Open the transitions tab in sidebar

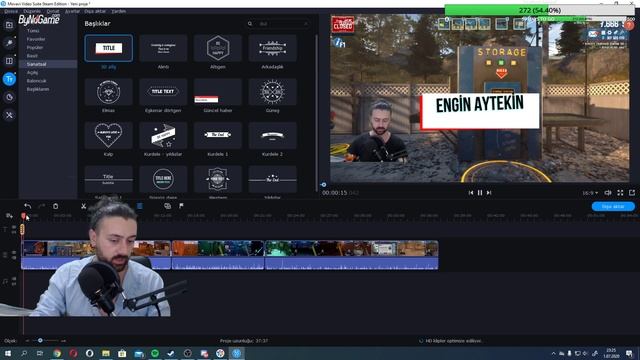click(x=9, y=61)
